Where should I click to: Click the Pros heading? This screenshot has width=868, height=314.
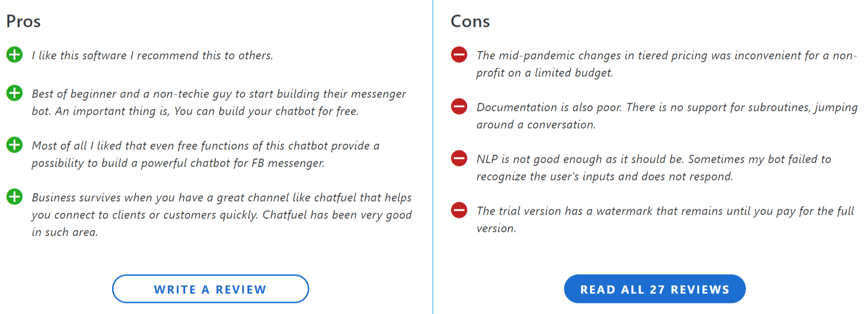pyautogui.click(x=23, y=21)
